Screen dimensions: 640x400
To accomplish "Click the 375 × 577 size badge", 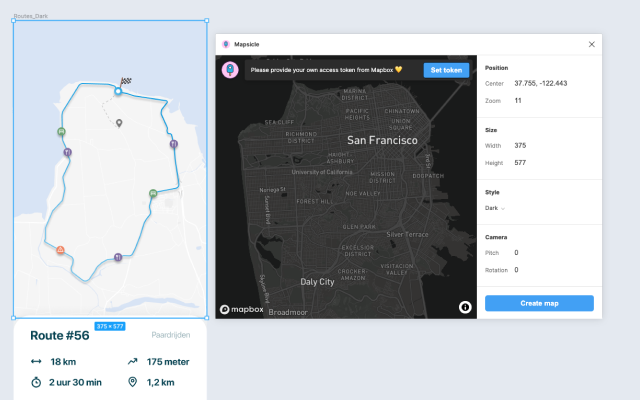I will [110, 326].
